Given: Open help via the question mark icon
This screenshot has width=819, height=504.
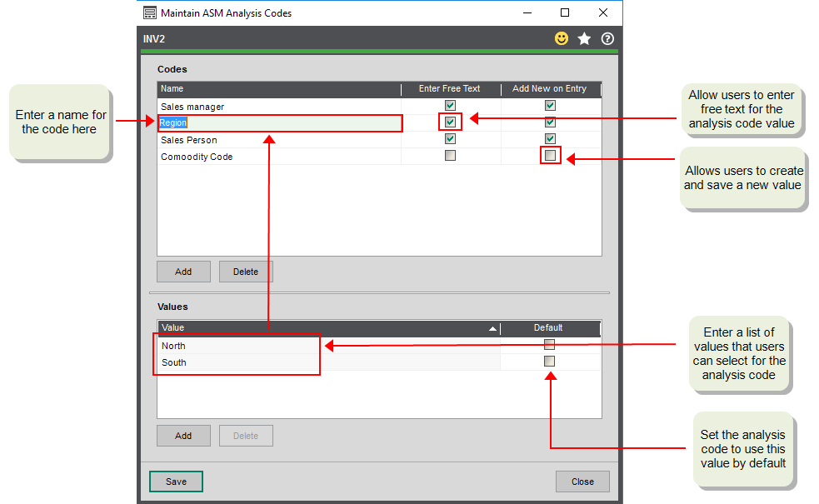Looking at the screenshot, I should pyautogui.click(x=607, y=37).
